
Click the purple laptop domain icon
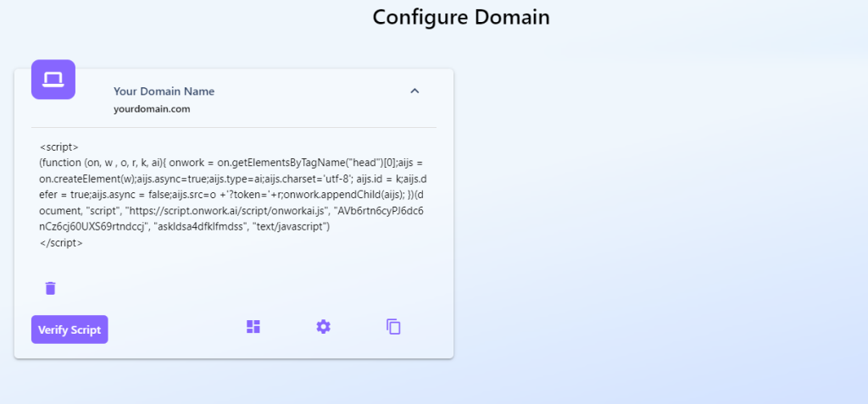[x=53, y=80]
